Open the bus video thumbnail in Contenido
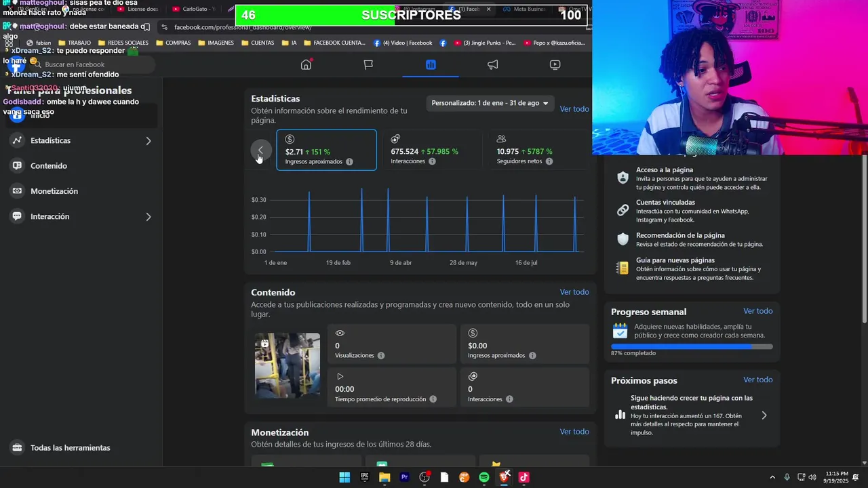 [x=288, y=365]
